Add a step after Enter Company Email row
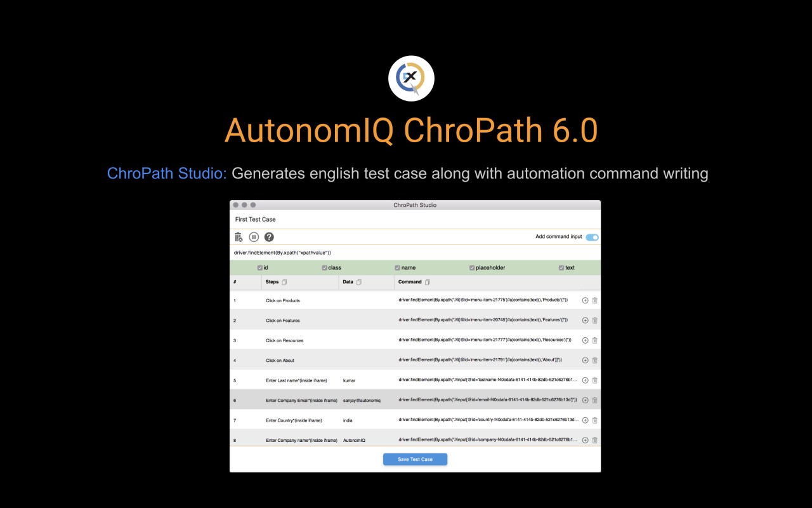 point(585,400)
